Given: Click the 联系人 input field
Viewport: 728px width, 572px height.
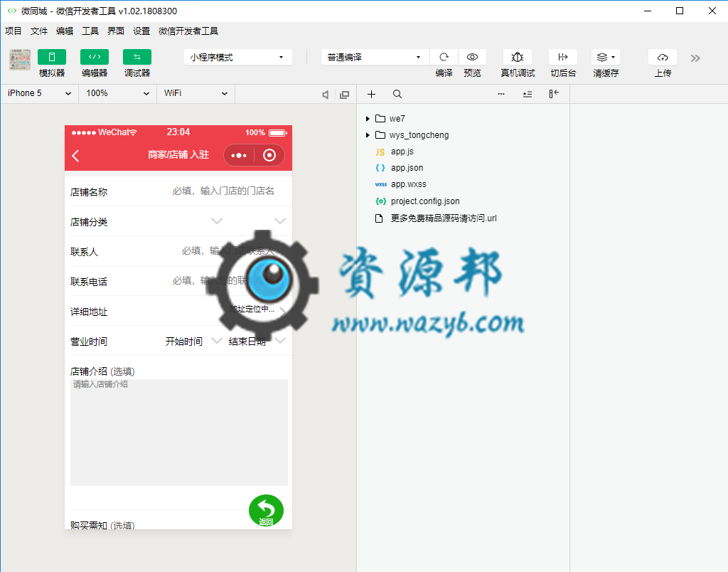Looking at the screenshot, I should [227, 251].
